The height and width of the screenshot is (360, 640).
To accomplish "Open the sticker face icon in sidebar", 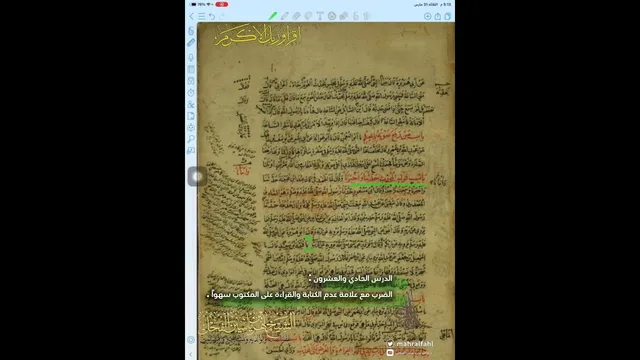I will [x=191, y=128].
